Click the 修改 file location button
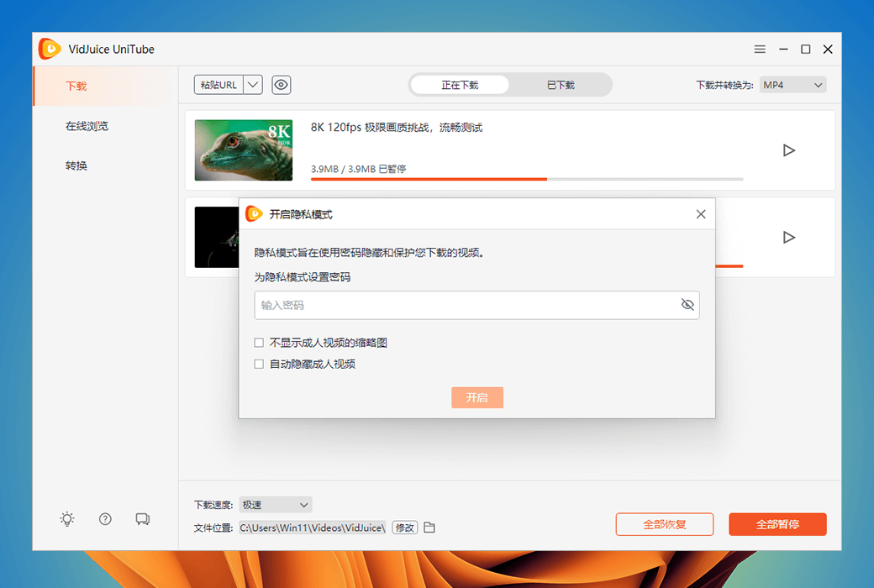 [x=405, y=528]
